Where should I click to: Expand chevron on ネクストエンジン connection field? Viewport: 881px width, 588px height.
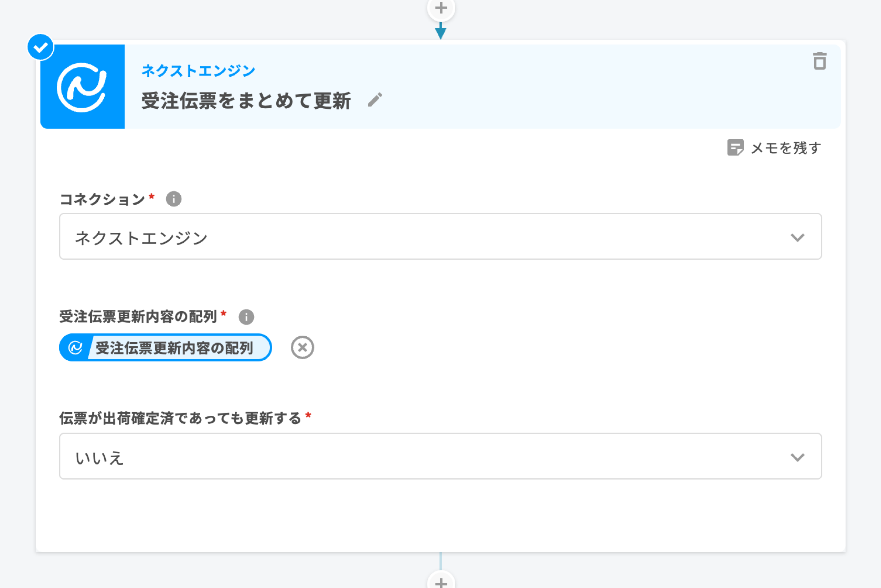click(x=797, y=237)
